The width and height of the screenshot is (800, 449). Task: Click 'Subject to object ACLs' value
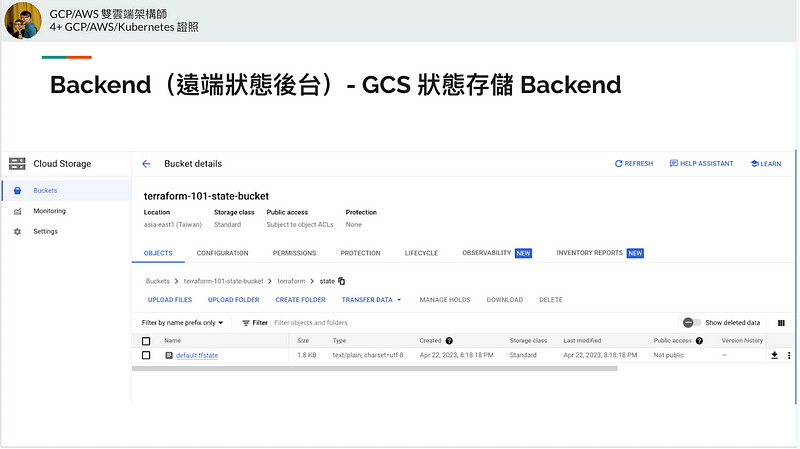[300, 225]
